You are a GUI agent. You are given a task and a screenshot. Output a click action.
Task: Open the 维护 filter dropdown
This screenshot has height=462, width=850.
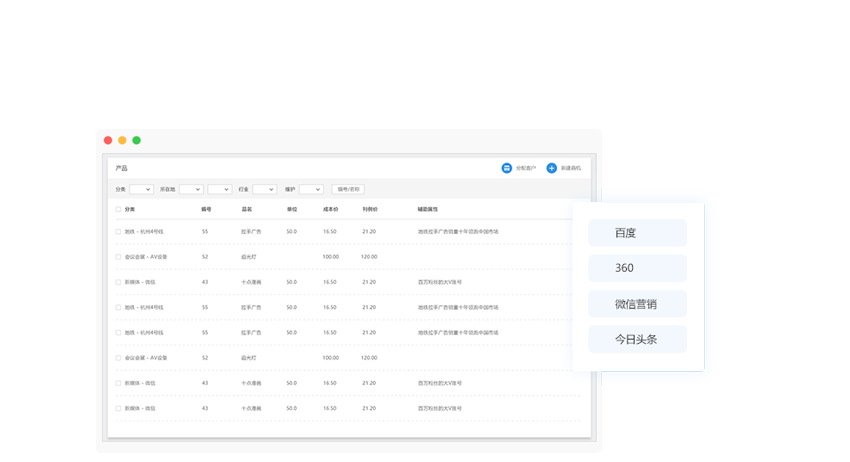pos(311,189)
